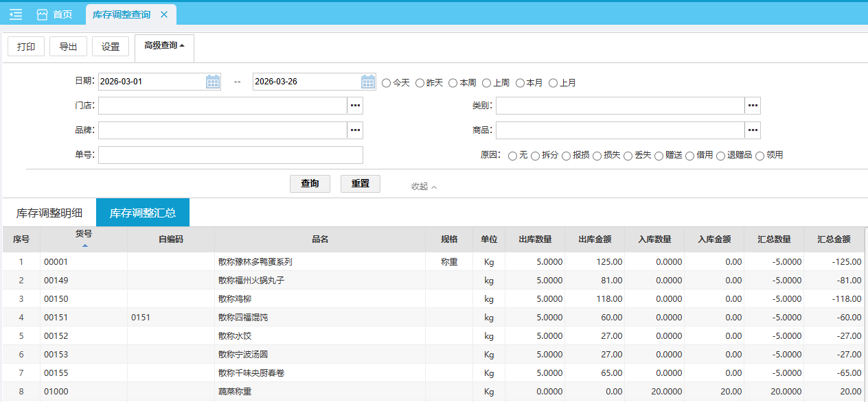Click the 查询 search button
Image resolution: width=868 pixels, height=402 pixels.
pos(310,184)
